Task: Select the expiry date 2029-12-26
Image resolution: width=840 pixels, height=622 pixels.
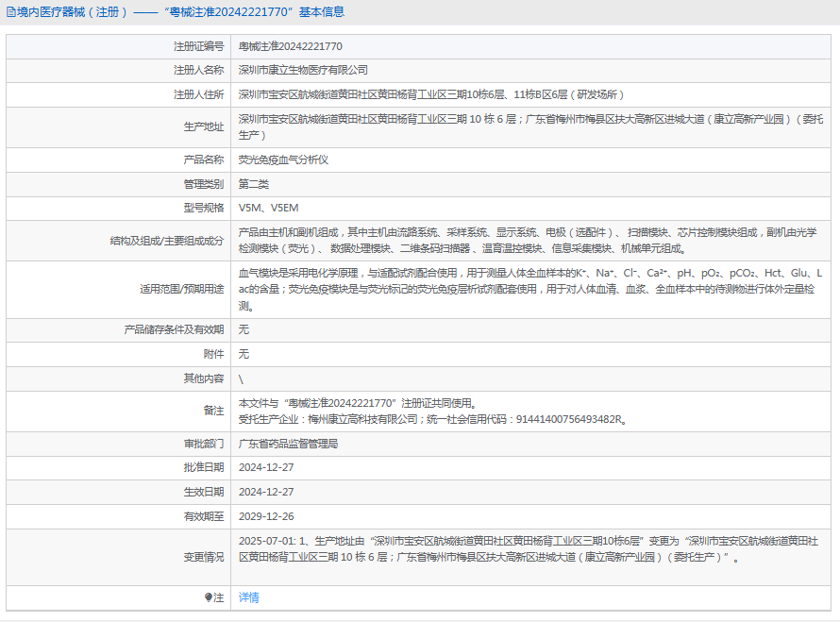Action: [266, 516]
